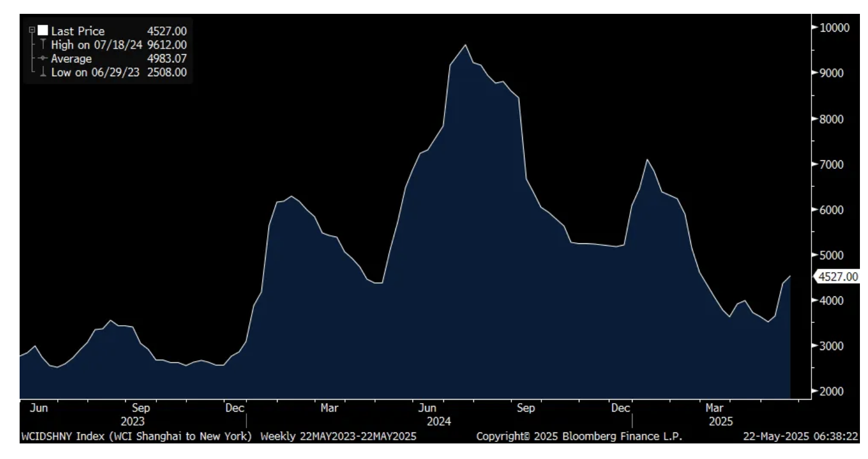Collapse the Last Price legend tree

click(x=32, y=30)
